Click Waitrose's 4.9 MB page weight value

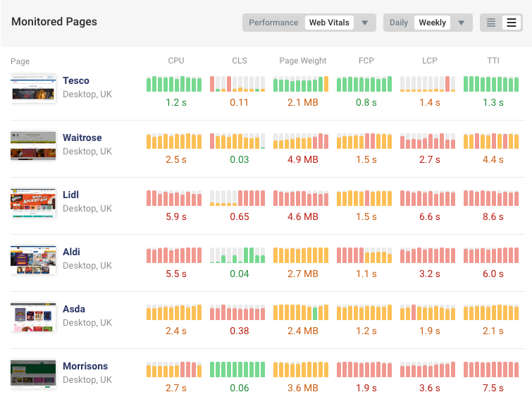point(303,159)
